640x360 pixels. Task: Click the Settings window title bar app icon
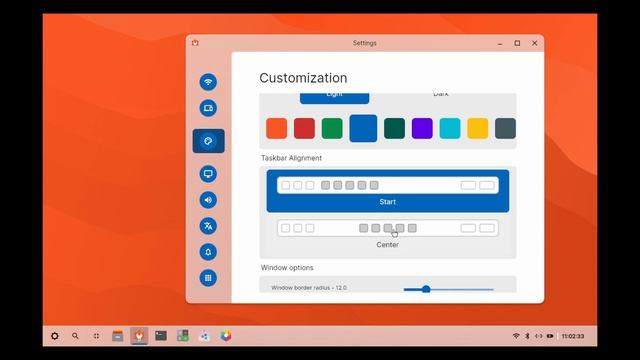click(196, 43)
